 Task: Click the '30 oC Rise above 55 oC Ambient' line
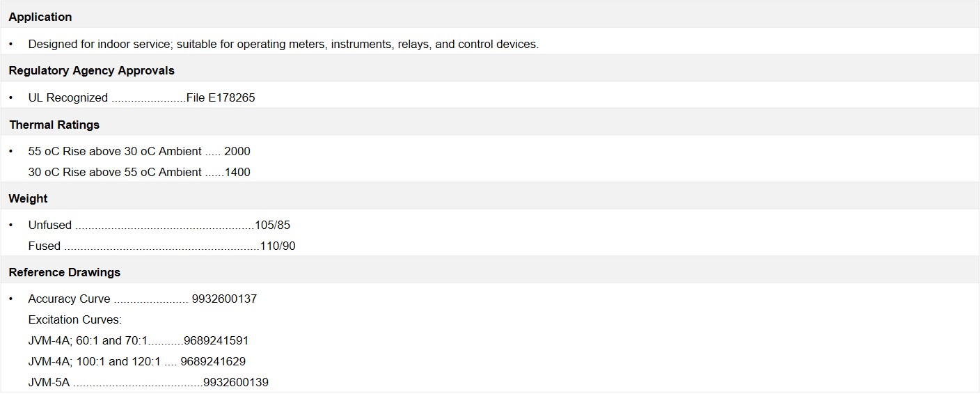point(115,172)
